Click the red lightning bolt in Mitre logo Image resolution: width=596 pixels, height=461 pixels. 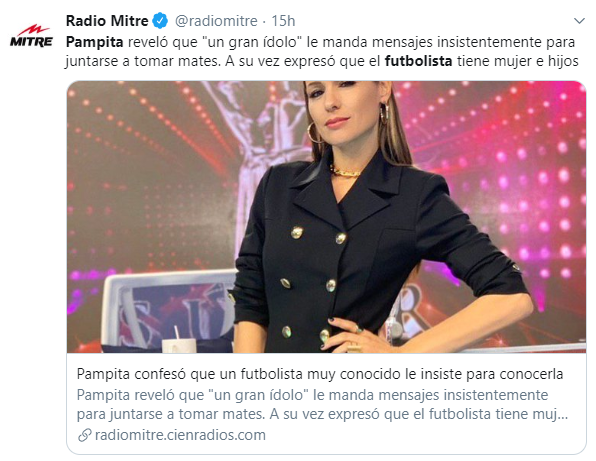[x=33, y=30]
